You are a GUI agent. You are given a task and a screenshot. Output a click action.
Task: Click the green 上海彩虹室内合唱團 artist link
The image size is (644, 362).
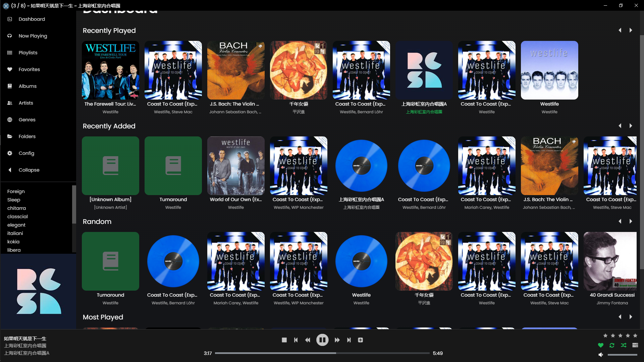point(424,112)
